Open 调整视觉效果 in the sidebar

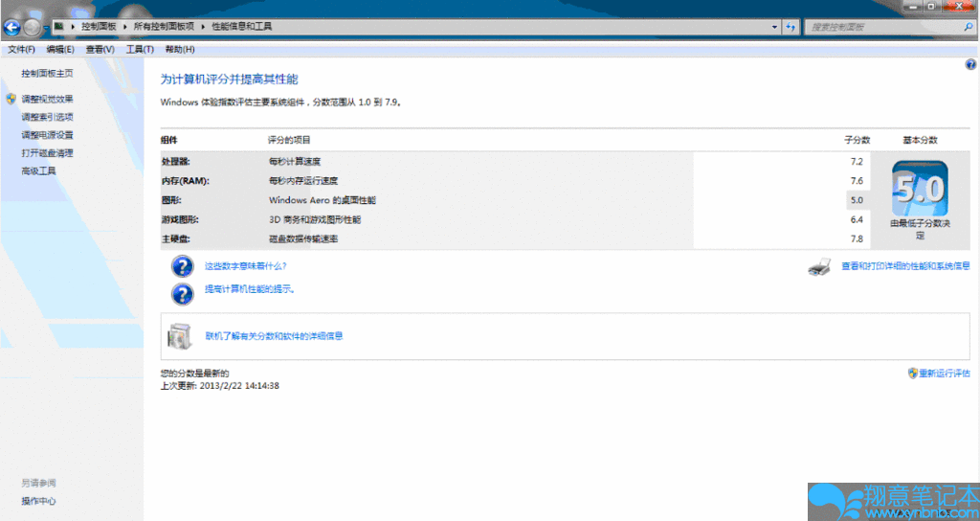(47, 99)
